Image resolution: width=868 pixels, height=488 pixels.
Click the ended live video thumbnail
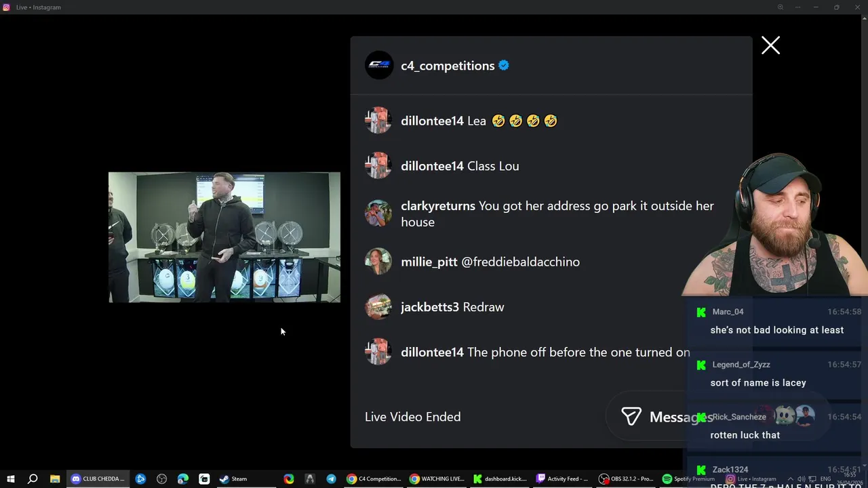[x=224, y=237]
